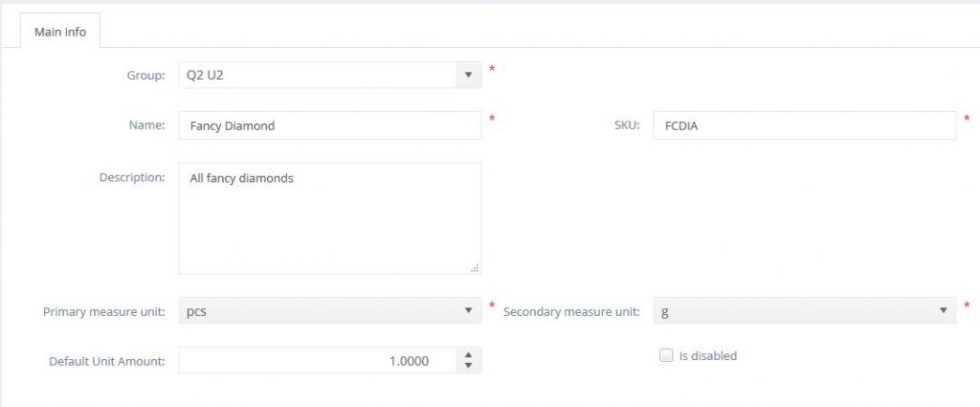980x407 pixels.
Task: Expand the Secondary measure unit arrow
Action: click(943, 310)
